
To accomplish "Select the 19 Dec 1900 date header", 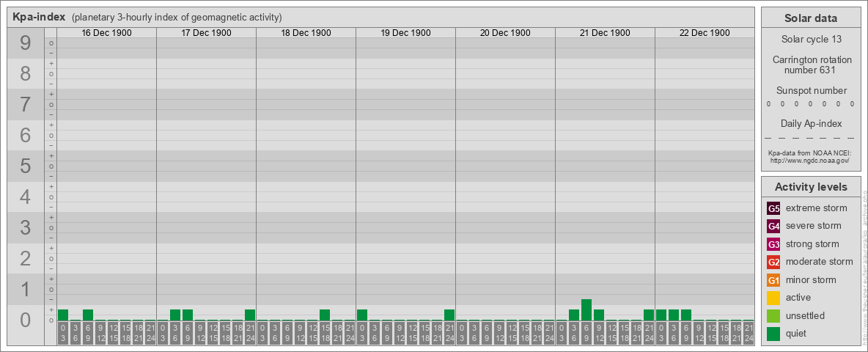I will (405, 33).
